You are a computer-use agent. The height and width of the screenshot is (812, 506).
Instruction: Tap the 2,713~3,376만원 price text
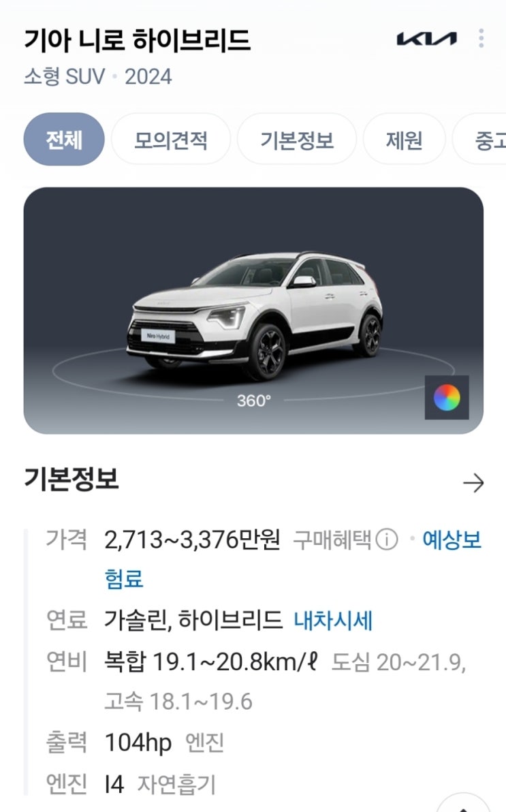point(192,540)
